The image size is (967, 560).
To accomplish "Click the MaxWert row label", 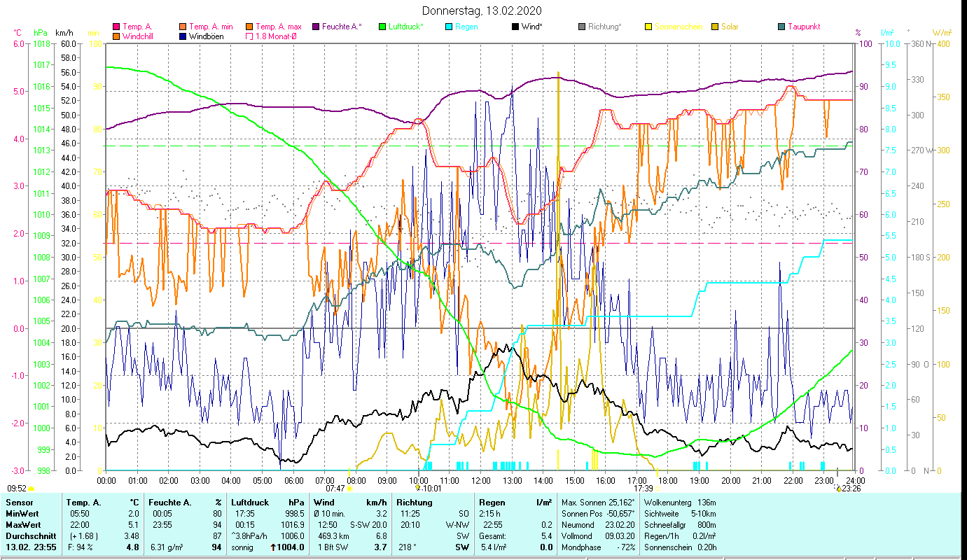I will pyautogui.click(x=22, y=525).
